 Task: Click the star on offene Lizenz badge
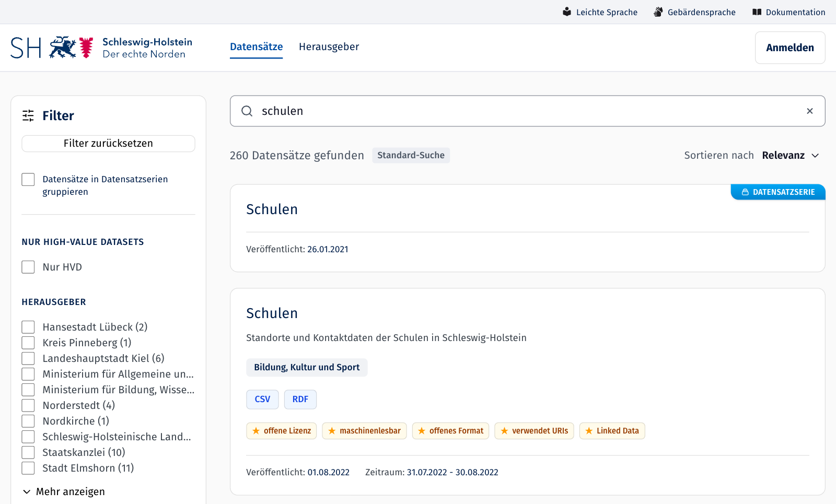(256, 431)
